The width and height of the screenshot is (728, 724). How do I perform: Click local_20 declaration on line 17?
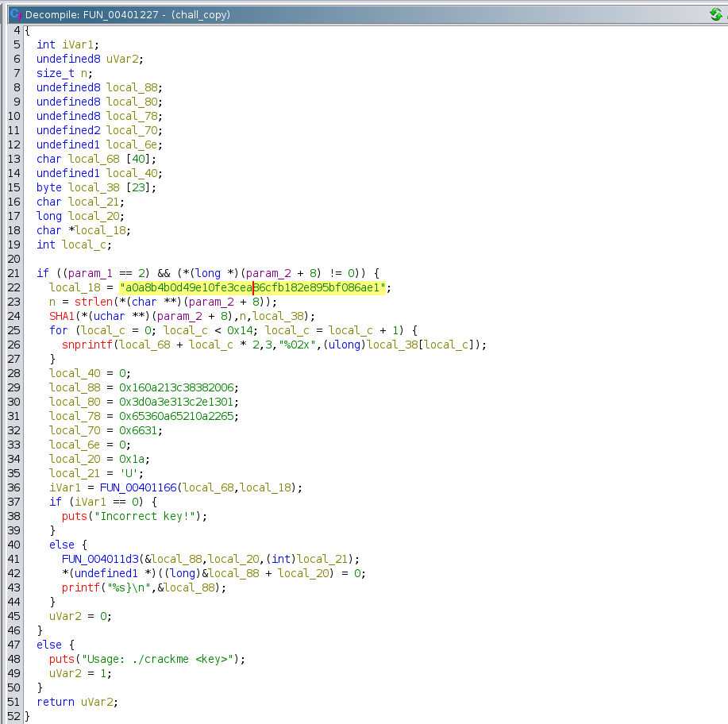tap(94, 217)
